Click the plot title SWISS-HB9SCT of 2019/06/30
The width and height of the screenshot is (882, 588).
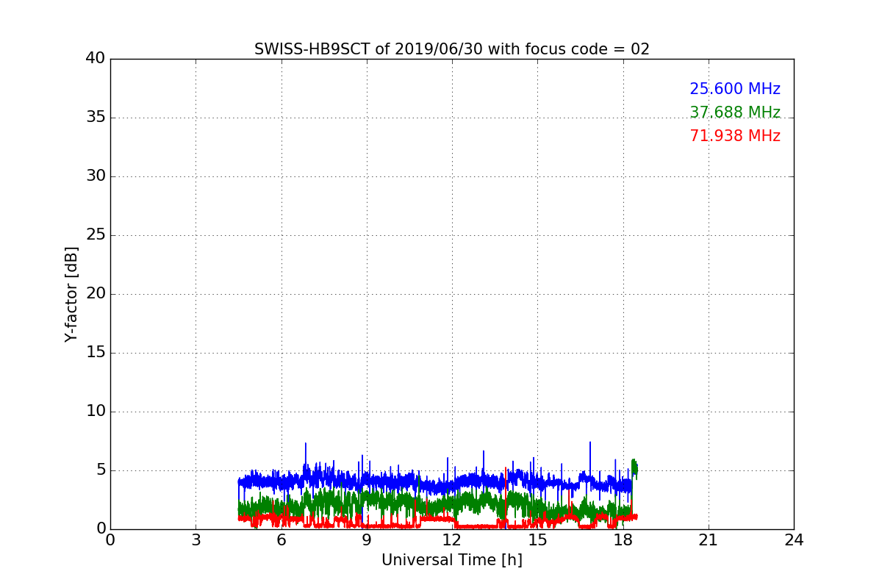(x=452, y=49)
